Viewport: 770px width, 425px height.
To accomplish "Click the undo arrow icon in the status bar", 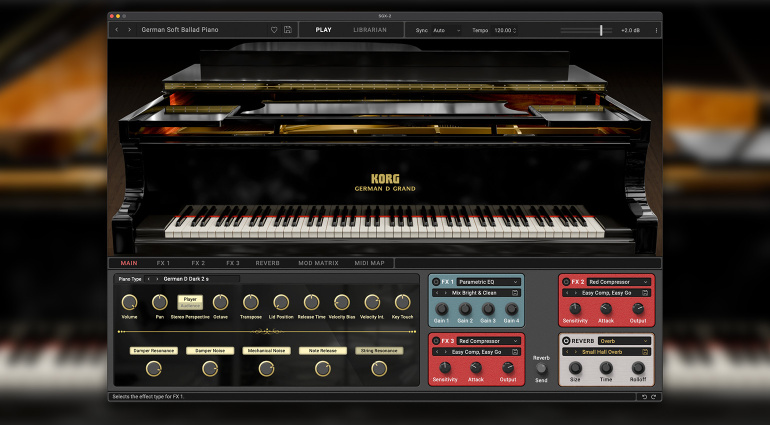I will click(x=644, y=397).
